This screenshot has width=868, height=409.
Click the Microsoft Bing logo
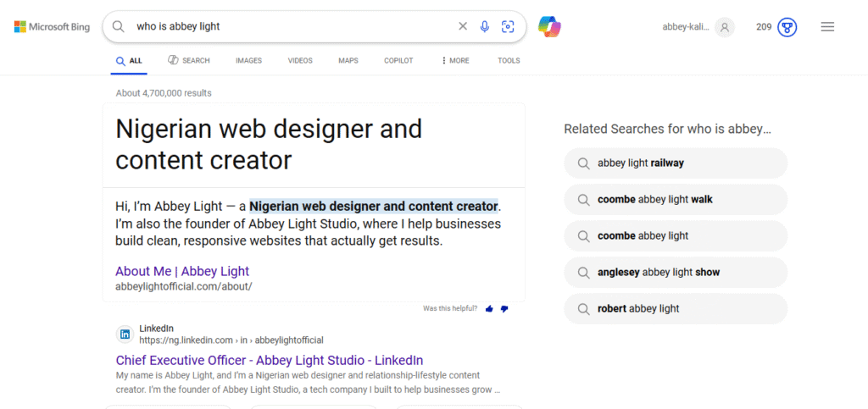click(52, 26)
